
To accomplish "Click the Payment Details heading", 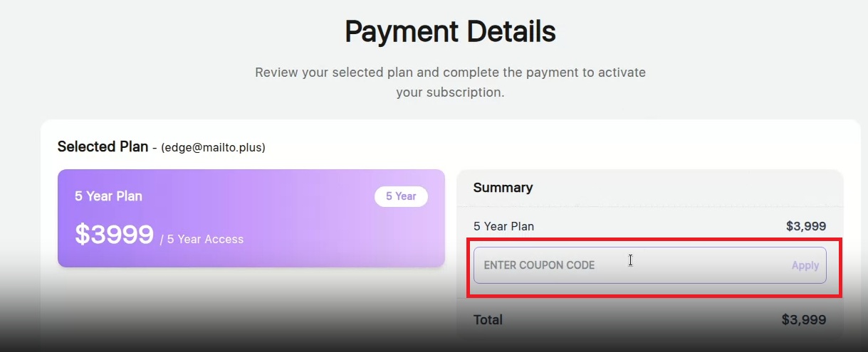I will coord(450,32).
